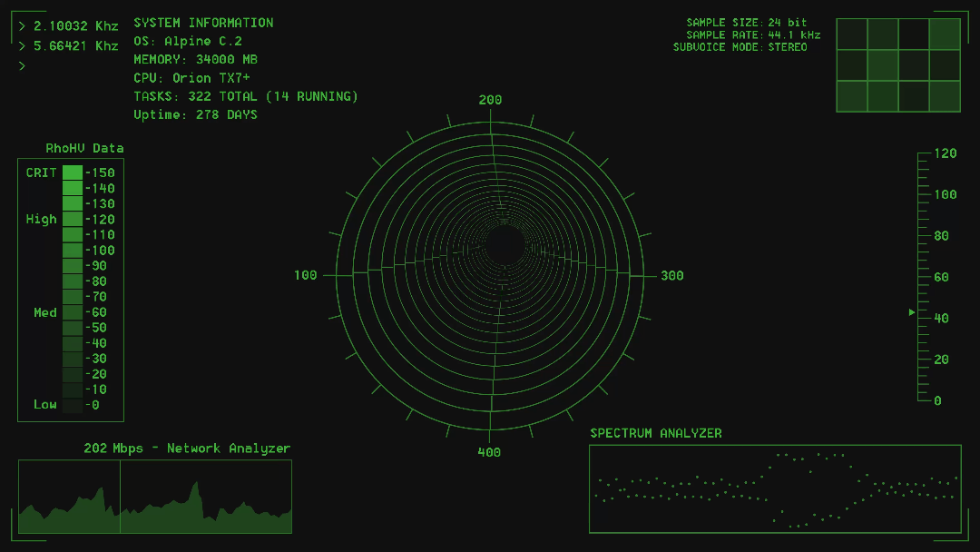Click the 100 label on radar dial
Screen dimensions: 980x552
(306, 276)
